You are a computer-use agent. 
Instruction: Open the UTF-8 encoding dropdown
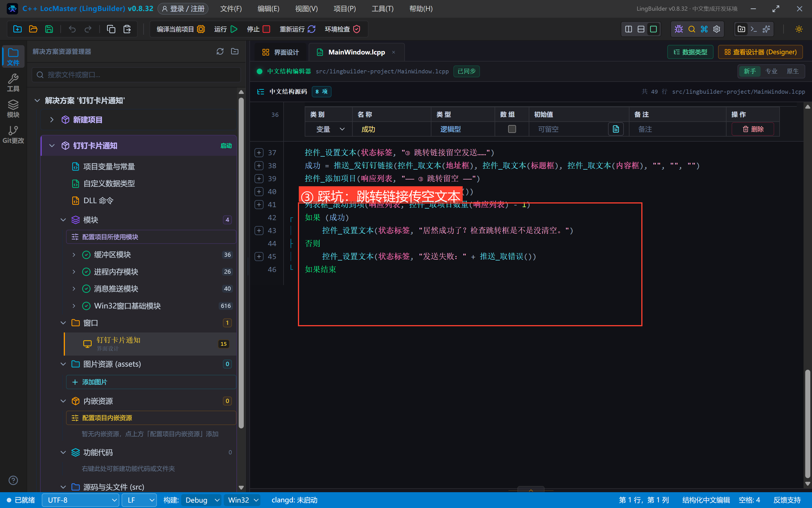click(81, 500)
